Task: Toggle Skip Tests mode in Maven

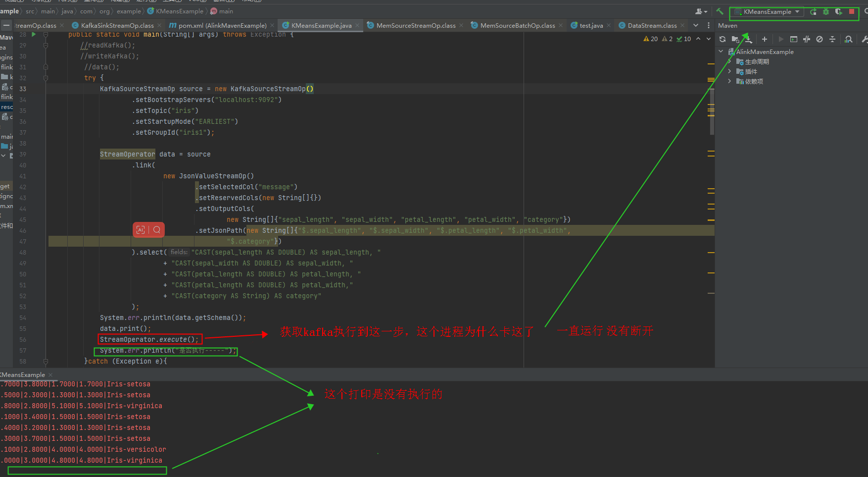Action: point(820,39)
